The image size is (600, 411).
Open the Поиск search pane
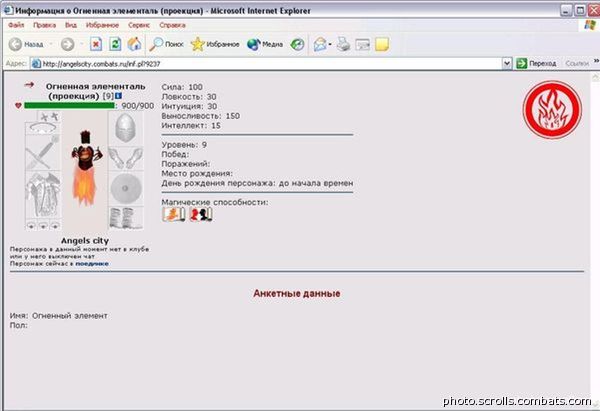[166, 44]
